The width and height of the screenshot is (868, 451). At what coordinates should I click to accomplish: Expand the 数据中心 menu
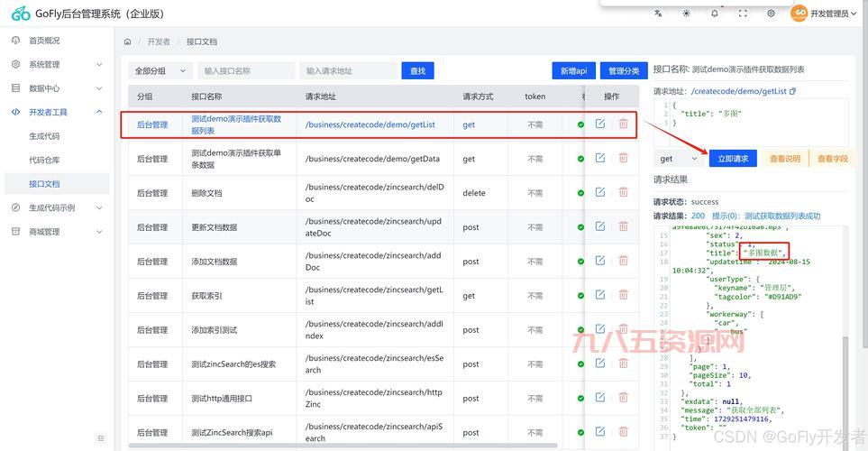(57, 88)
